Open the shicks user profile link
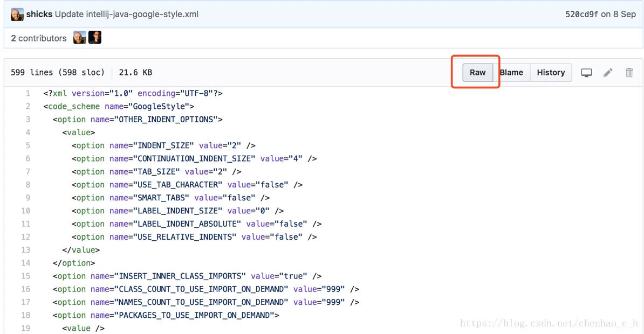The width and height of the screenshot is (644, 334). pos(39,15)
